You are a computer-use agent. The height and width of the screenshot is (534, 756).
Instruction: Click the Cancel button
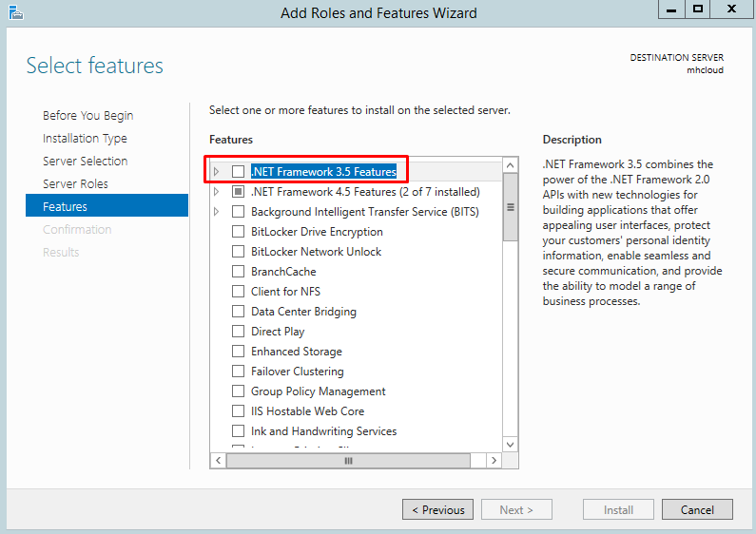pos(697,509)
